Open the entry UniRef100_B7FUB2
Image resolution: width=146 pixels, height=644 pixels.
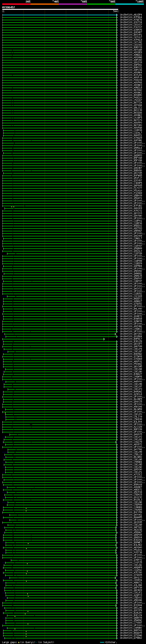coord(131,206)
